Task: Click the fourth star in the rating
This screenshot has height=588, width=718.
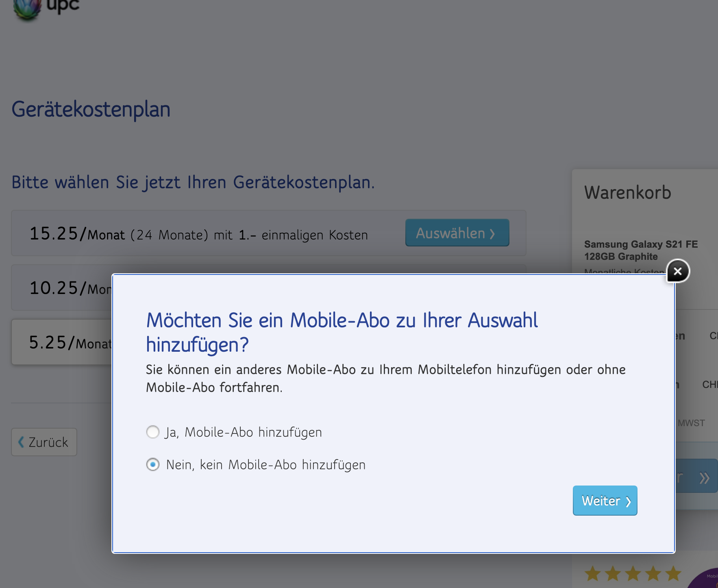Action: tap(653, 574)
